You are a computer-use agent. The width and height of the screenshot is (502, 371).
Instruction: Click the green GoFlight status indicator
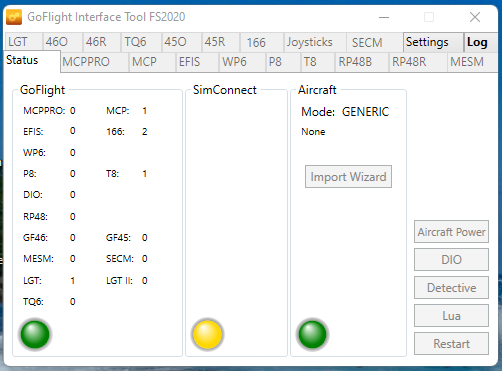coord(35,334)
